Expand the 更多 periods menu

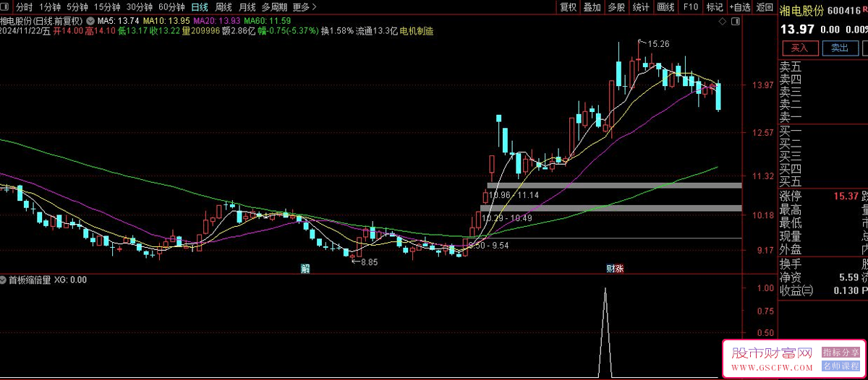pyautogui.click(x=305, y=7)
